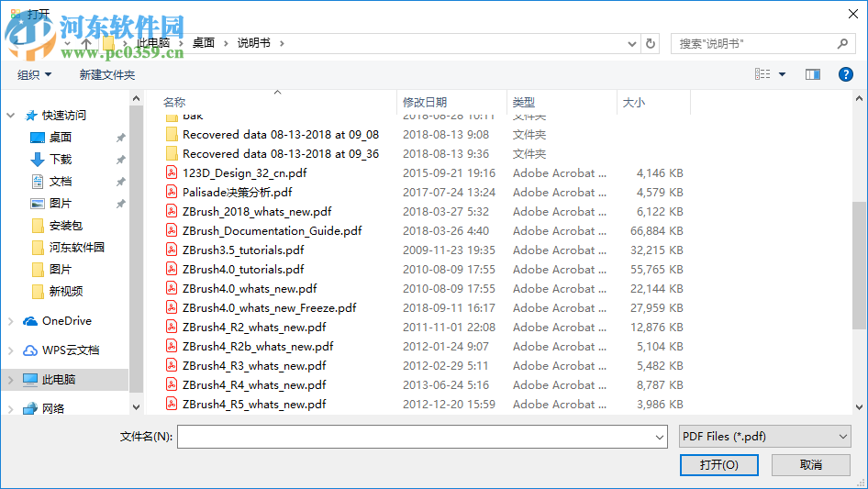Screen dimensions: 868x489
Task: Select ZBrush4_R3_whats_new.pdf
Action: 254,365
